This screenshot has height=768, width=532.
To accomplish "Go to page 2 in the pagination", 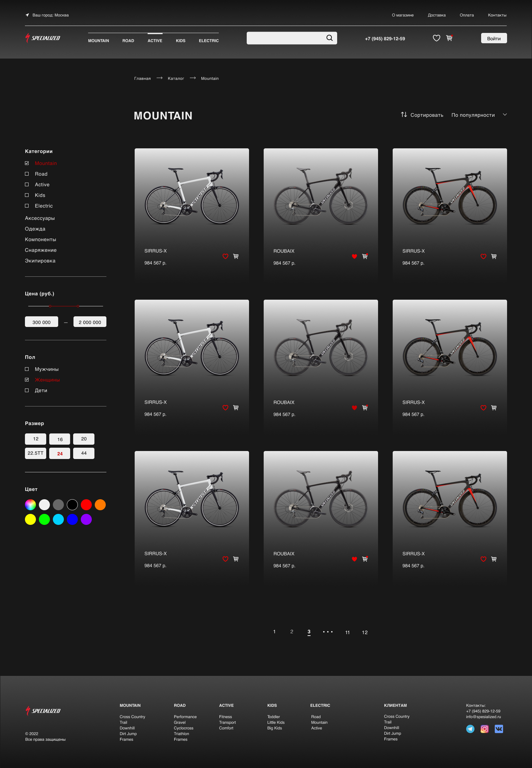I will coord(292,632).
